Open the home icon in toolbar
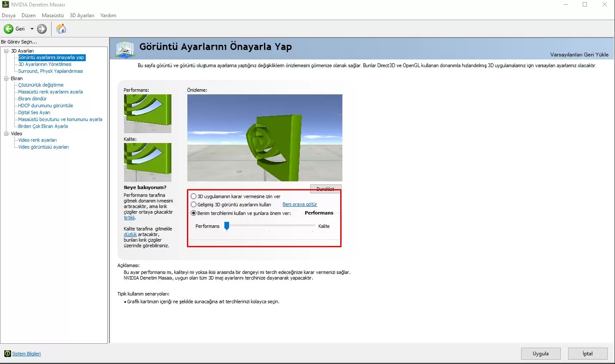 pos(61,29)
